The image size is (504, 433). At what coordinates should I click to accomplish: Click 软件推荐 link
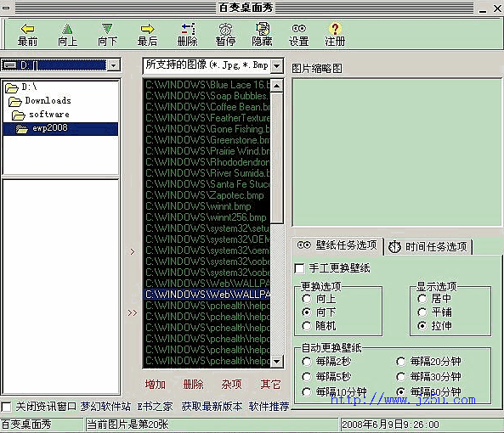tap(269, 407)
